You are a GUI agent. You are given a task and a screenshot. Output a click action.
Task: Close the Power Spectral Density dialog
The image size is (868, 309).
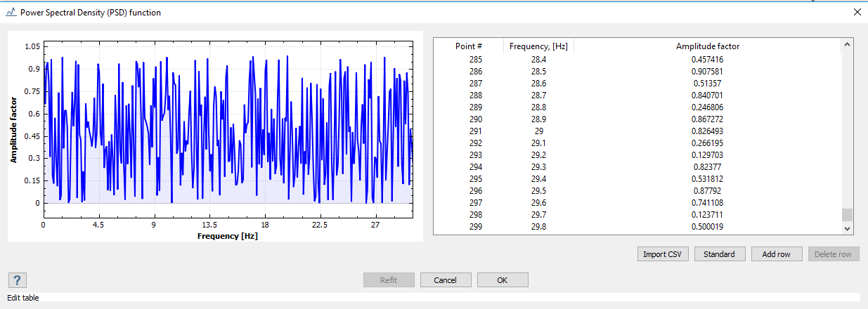(857, 12)
